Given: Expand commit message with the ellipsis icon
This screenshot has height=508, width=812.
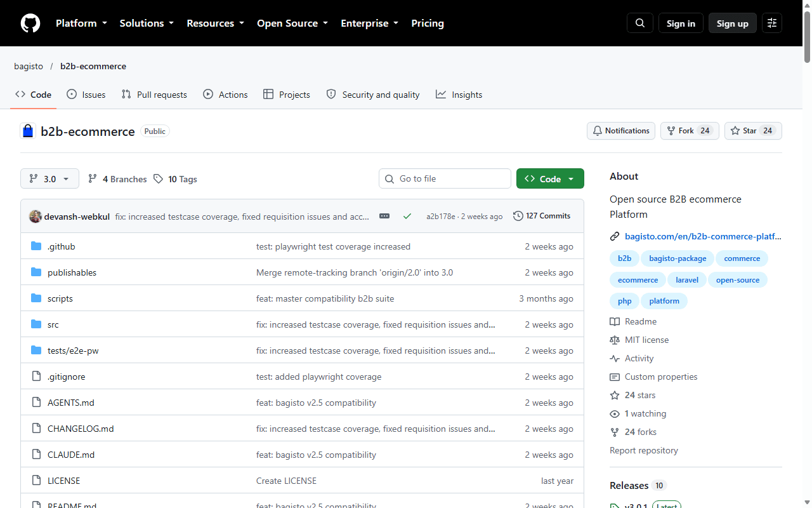Looking at the screenshot, I should pos(384,216).
